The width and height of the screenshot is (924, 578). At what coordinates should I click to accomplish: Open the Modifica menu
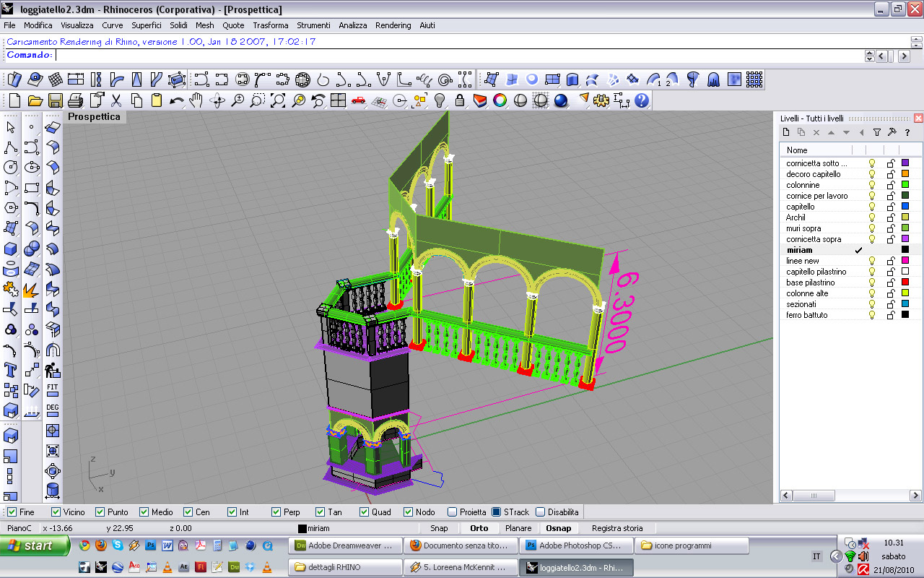point(38,25)
